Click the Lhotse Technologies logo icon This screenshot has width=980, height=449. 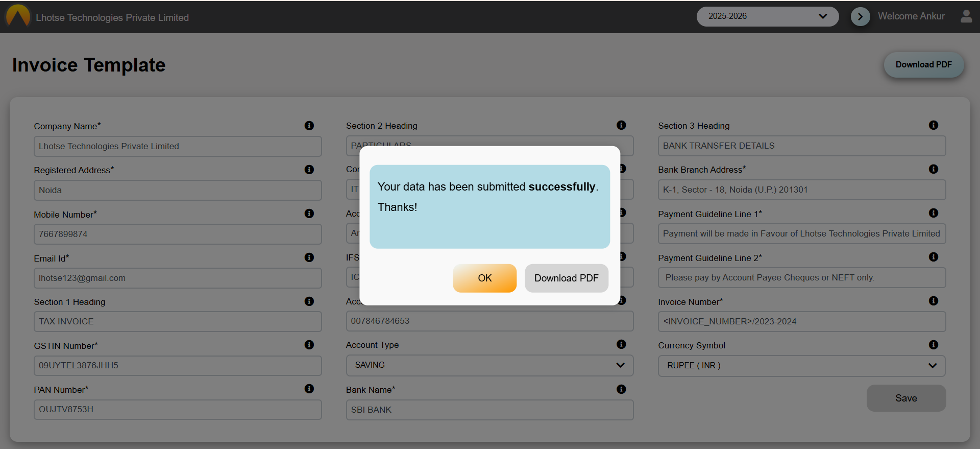pos(18,15)
